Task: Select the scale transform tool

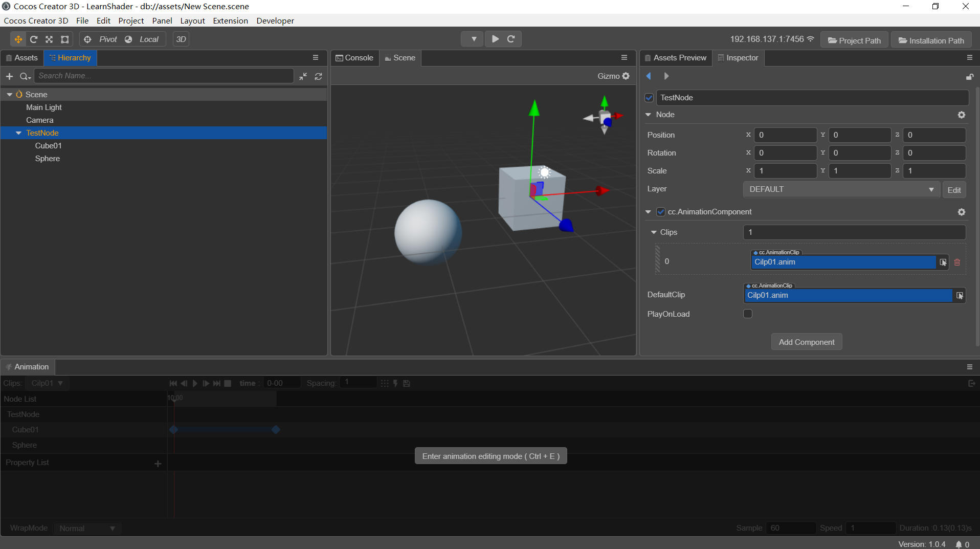Action: (49, 39)
